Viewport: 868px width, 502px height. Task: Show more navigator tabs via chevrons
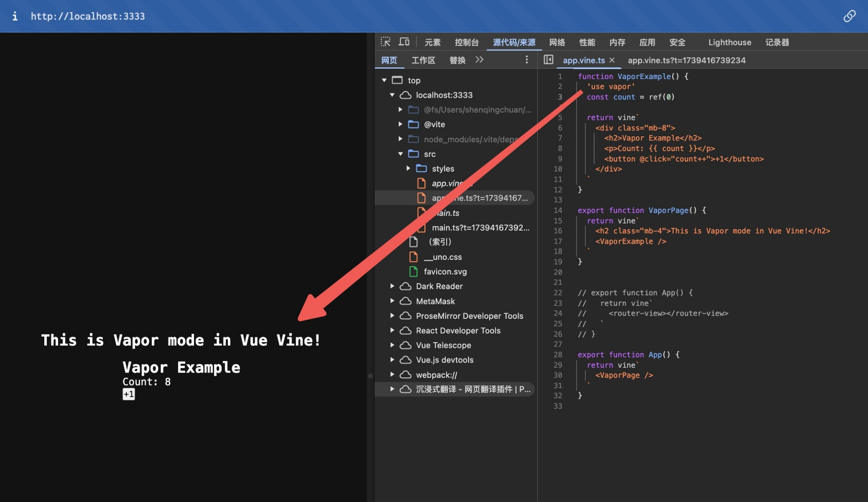(479, 59)
